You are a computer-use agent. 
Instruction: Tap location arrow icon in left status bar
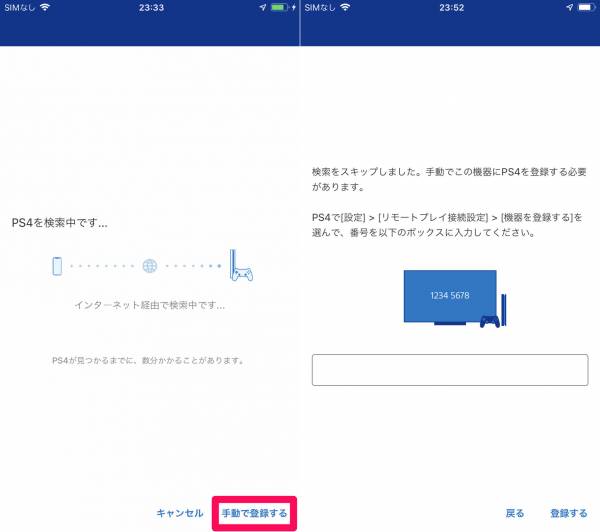(262, 7)
